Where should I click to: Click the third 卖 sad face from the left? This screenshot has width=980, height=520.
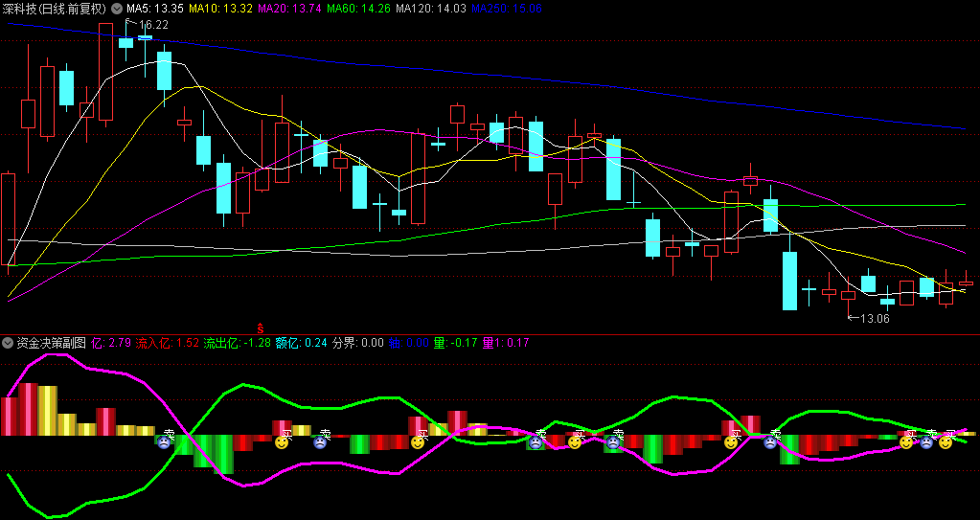(536, 442)
